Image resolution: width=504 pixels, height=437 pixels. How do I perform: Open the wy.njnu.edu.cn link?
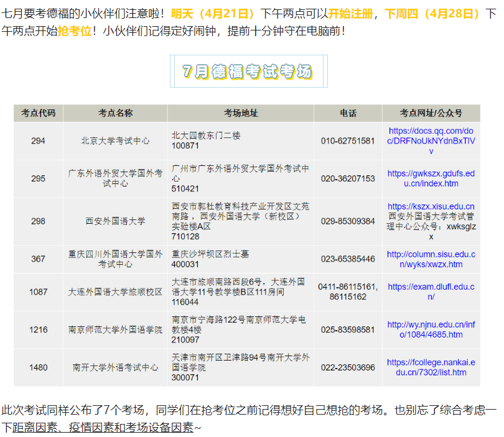coord(431,329)
